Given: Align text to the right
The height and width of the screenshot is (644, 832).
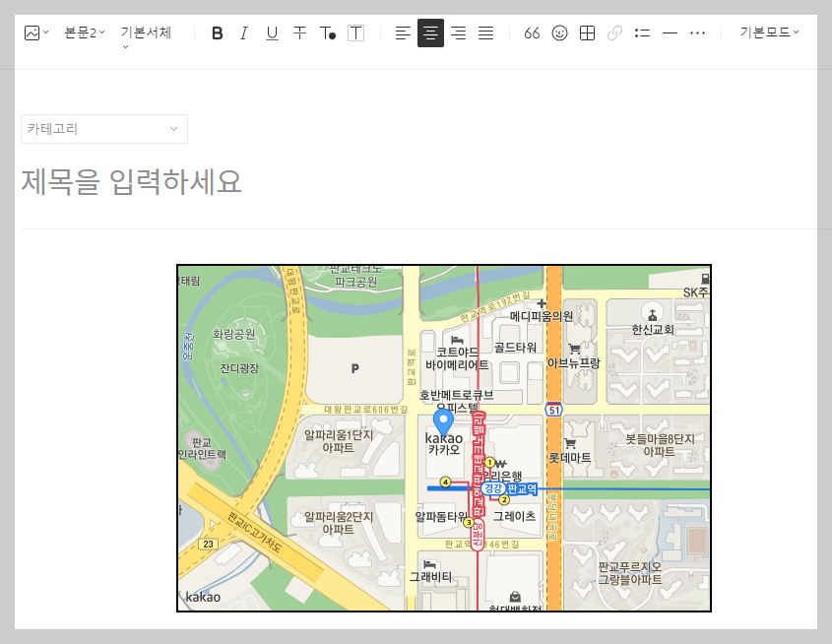Looking at the screenshot, I should (459, 32).
